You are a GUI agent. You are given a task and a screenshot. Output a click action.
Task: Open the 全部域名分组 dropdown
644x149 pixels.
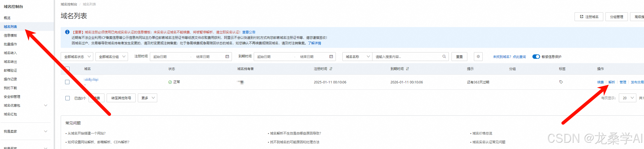pos(112,57)
